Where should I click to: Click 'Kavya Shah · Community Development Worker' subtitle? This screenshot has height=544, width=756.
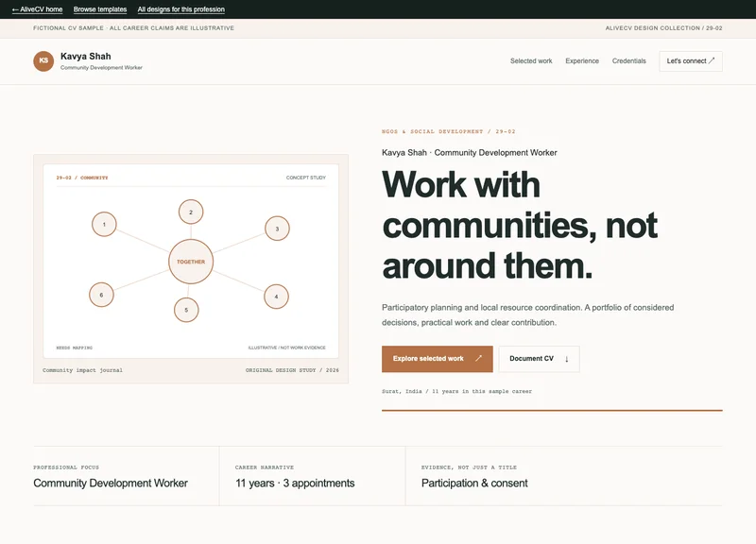click(469, 152)
